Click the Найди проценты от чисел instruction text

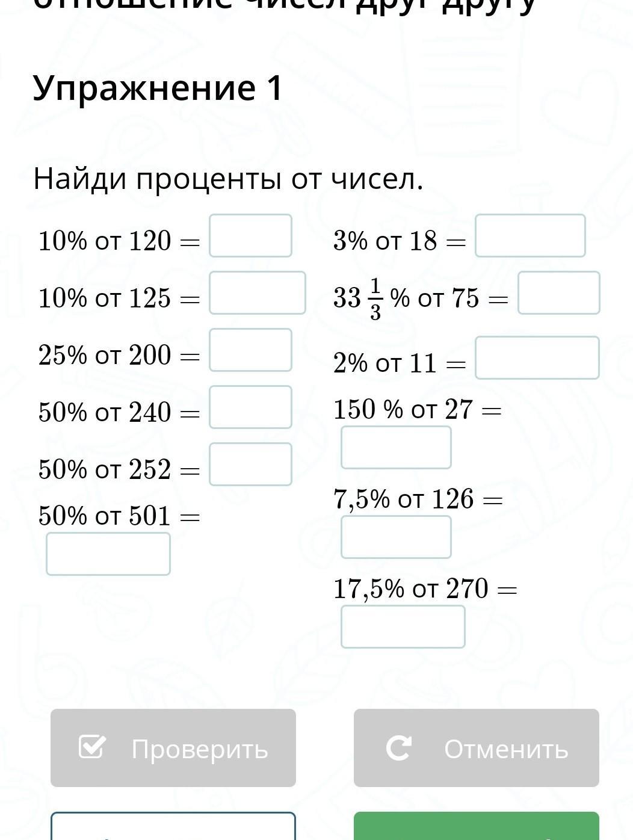pos(229,179)
